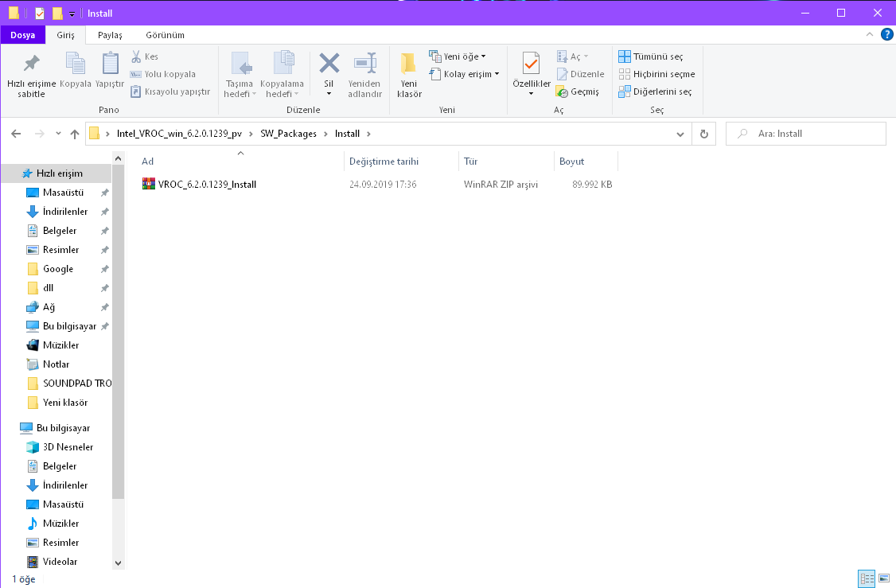Click Intel_VROC_win_6.2.0.1239_pv in address path
Screen dimensions: 896x588
click(179, 134)
